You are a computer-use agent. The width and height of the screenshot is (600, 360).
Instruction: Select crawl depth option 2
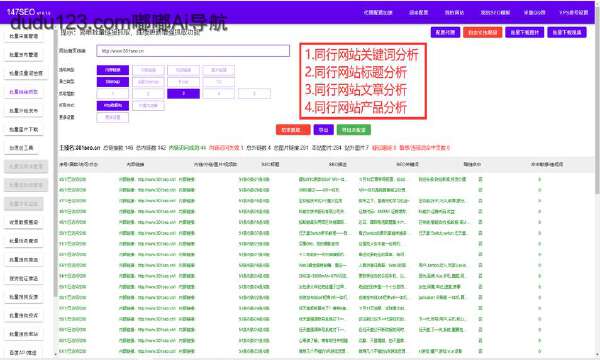pos(148,93)
